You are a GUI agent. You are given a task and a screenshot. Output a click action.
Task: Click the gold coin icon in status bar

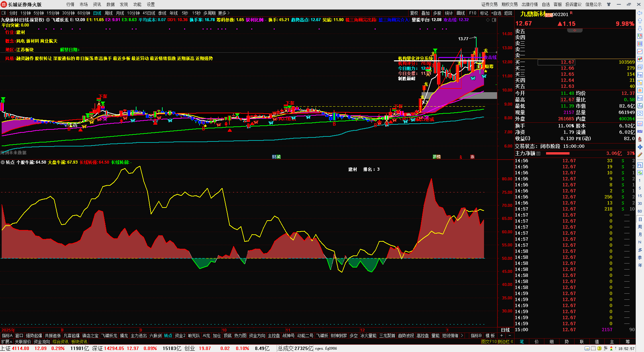click(599, 349)
